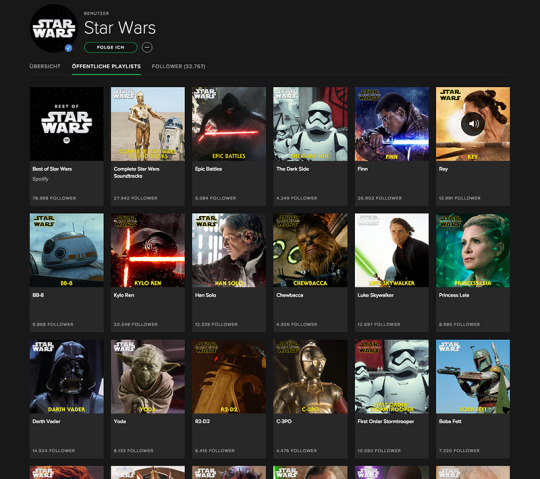Open The Dark Side playlist cover
Viewport: 540px width, 479px height.
click(x=310, y=124)
